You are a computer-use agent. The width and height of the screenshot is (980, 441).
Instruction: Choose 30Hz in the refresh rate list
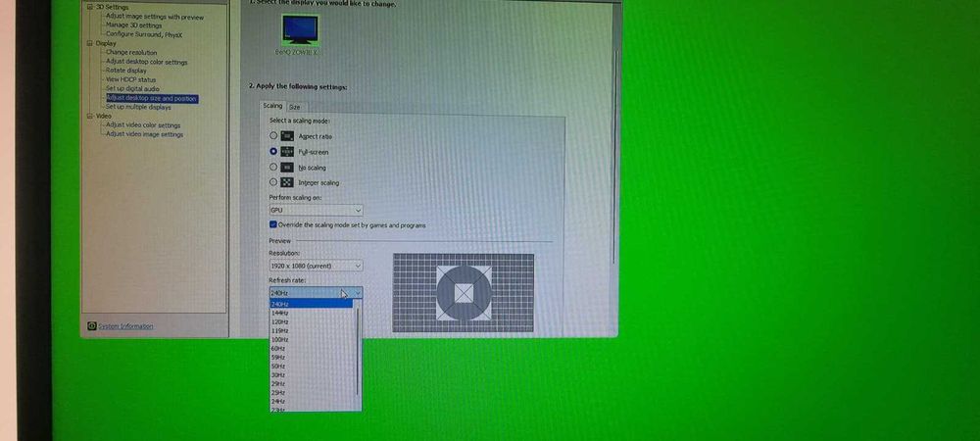(312, 374)
